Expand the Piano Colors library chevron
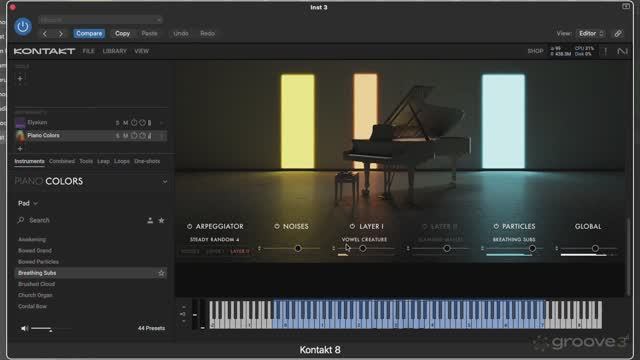Viewport: 640px width, 360px height. [x=164, y=182]
